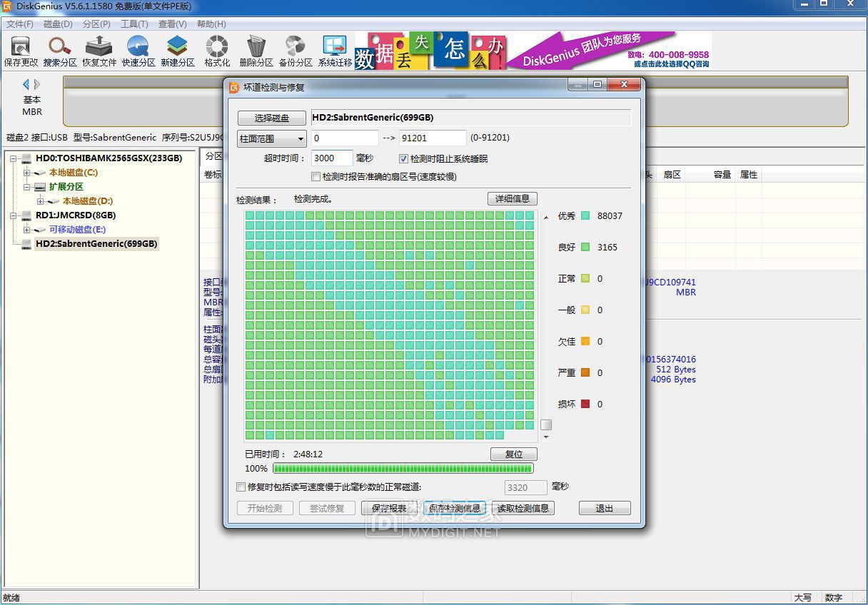This screenshot has height=605, width=868.
Task: Open the 文件(F) menu
Action: (19, 24)
